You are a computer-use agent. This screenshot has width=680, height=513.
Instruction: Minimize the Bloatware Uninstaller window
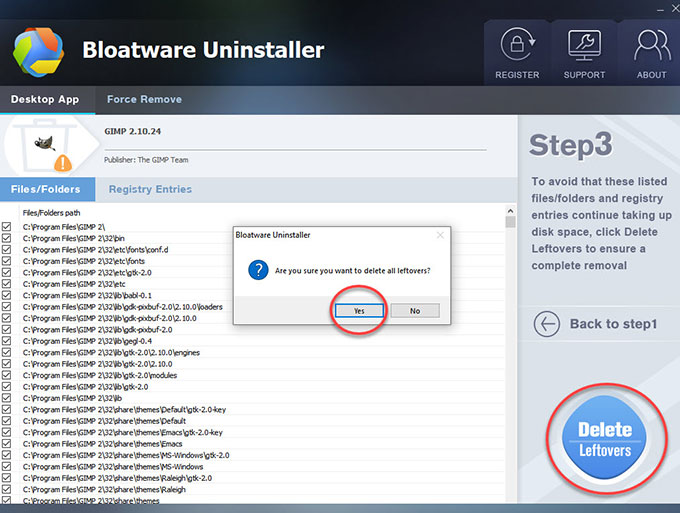click(x=660, y=10)
